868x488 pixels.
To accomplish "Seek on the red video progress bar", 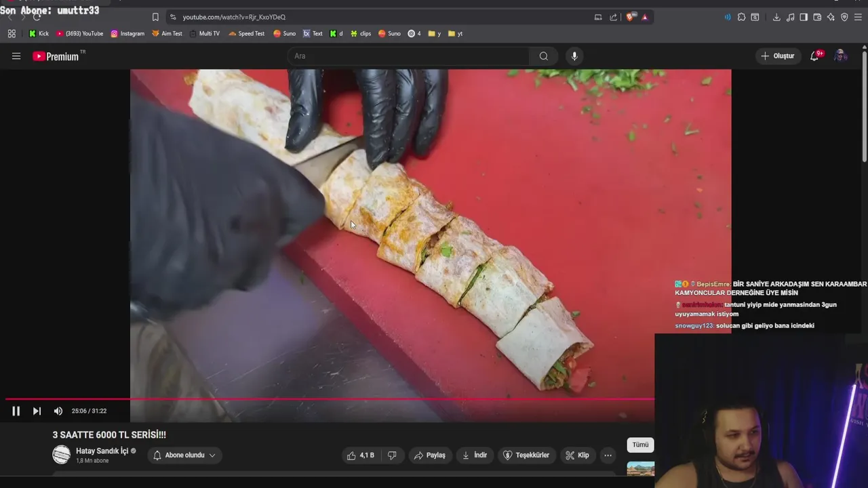I will (330, 399).
